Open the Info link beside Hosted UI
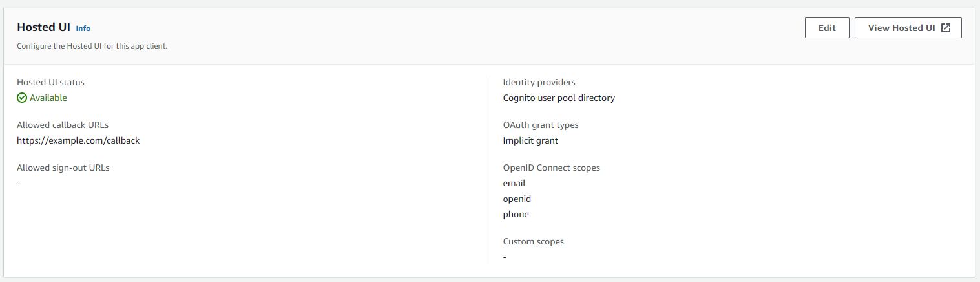Screen dimensions: 980x282 tap(83, 28)
